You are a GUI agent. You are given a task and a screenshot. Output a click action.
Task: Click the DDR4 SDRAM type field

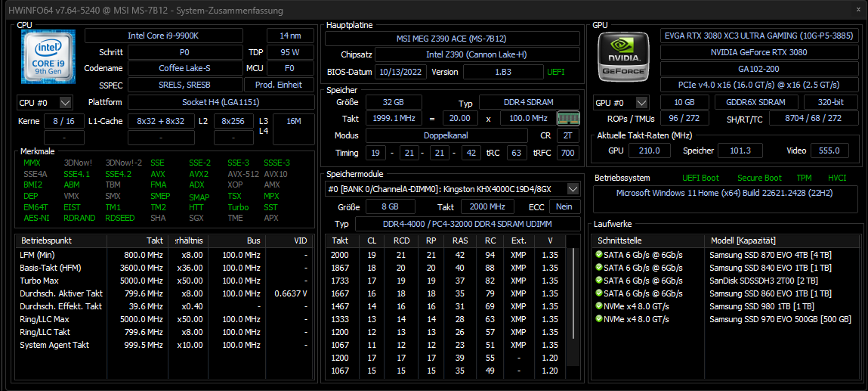[530, 102]
